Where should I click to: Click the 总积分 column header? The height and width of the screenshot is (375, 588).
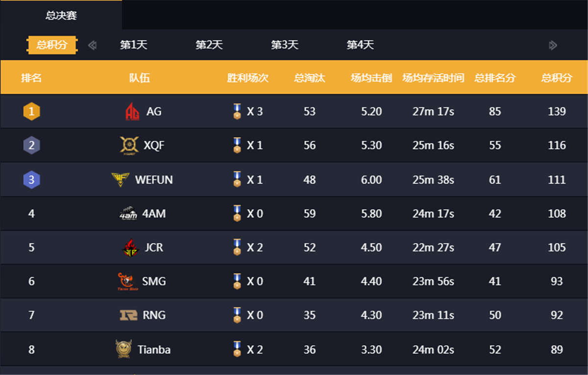(557, 77)
